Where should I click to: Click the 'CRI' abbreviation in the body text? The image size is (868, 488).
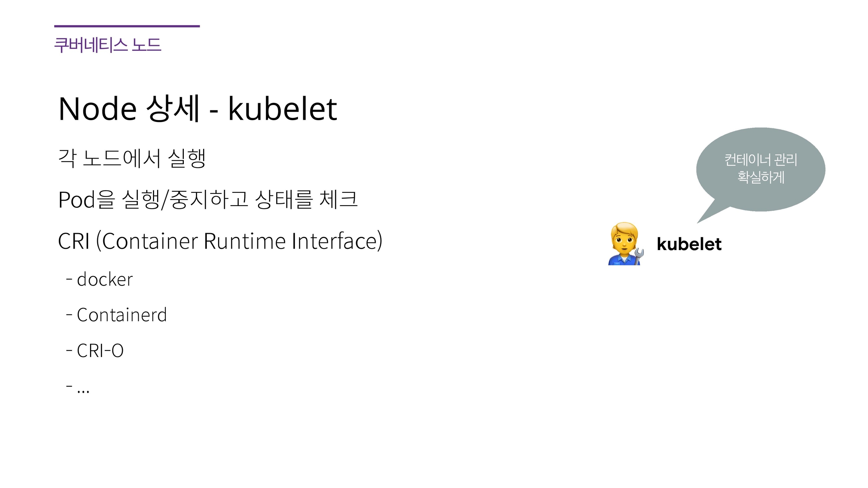pyautogui.click(x=74, y=241)
